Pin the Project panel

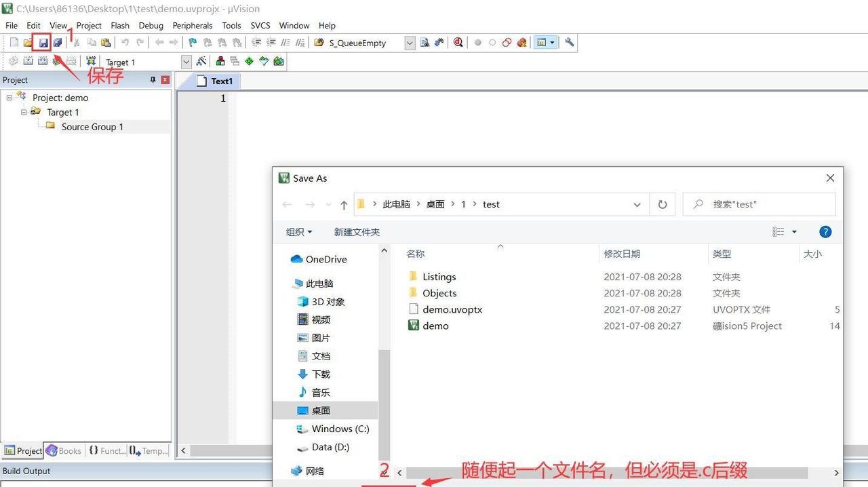point(155,79)
